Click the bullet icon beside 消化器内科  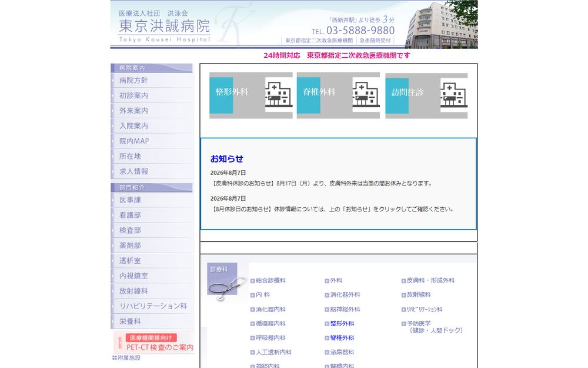pos(252,310)
